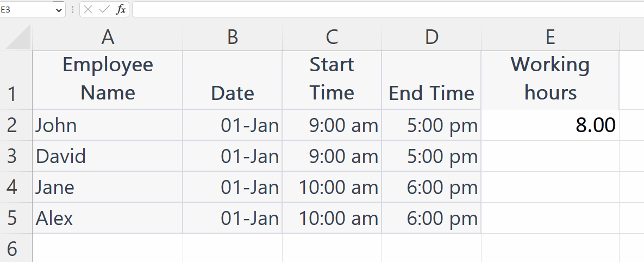
Task: Click the Enter checkmark icon in formula bar
Action: (104, 9)
